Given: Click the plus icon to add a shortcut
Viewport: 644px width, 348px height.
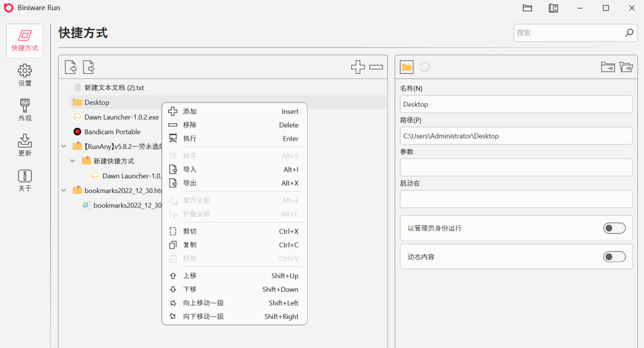Looking at the screenshot, I should pos(358,67).
